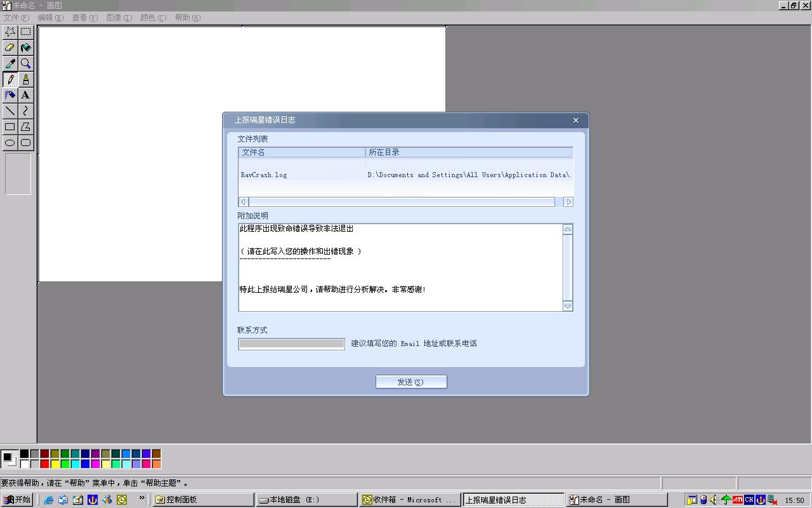This screenshot has width=812, height=508.
Task: Close the 上报瑞星错误日志 dialog
Action: 575,120
